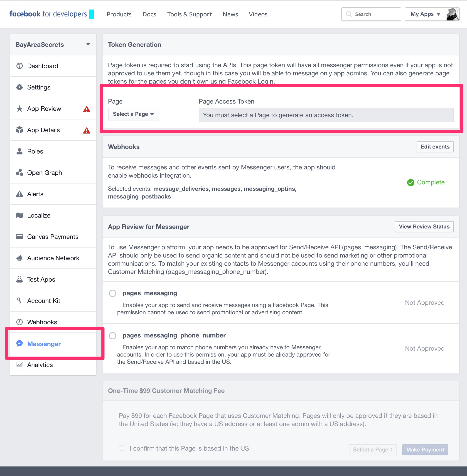Click Edit events button for Webhooks
467x476 pixels.
tap(435, 147)
